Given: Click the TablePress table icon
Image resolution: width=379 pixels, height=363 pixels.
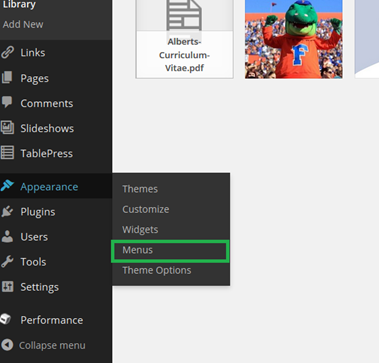Looking at the screenshot, I should (x=7, y=153).
